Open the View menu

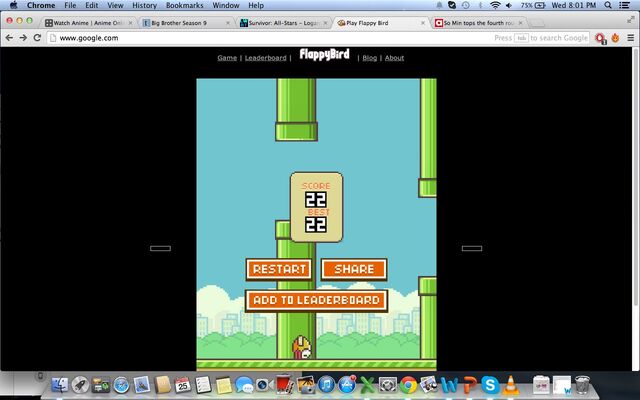[x=115, y=5]
